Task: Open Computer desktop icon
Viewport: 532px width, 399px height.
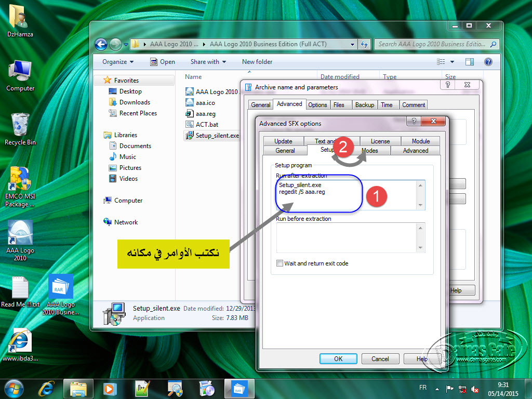Action: click(x=20, y=76)
